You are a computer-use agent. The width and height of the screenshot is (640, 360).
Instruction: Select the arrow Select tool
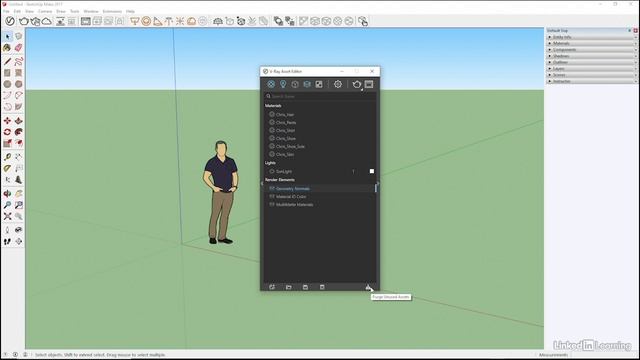(7, 37)
